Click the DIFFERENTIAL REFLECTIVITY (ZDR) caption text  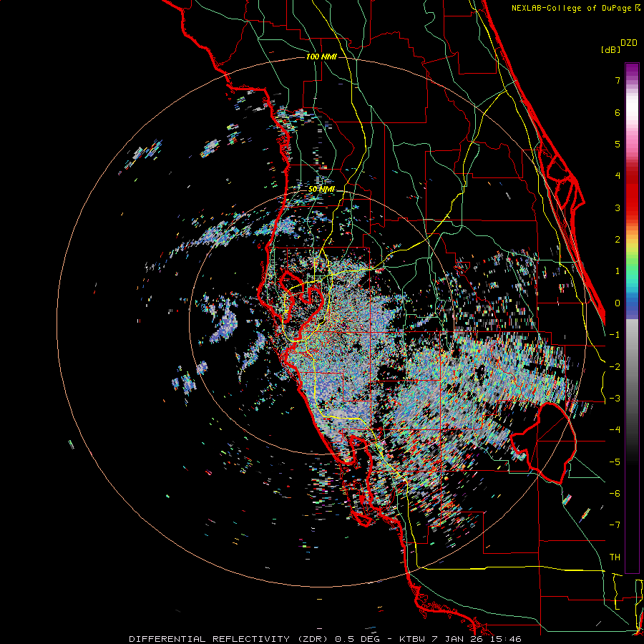coord(229,639)
